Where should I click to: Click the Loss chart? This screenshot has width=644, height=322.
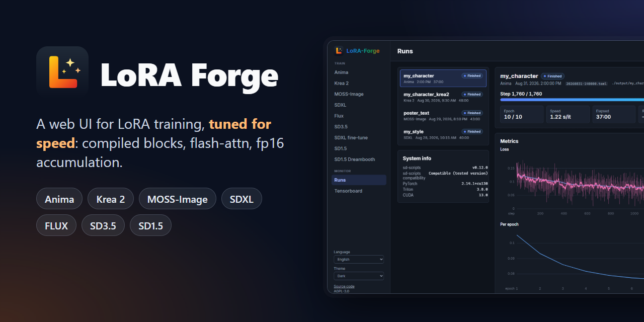572,185
